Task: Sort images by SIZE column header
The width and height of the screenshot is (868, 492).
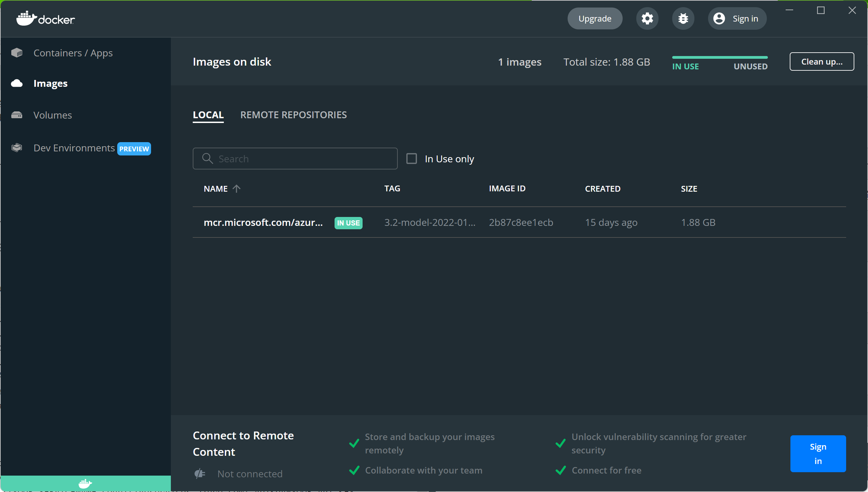Action: 689,189
